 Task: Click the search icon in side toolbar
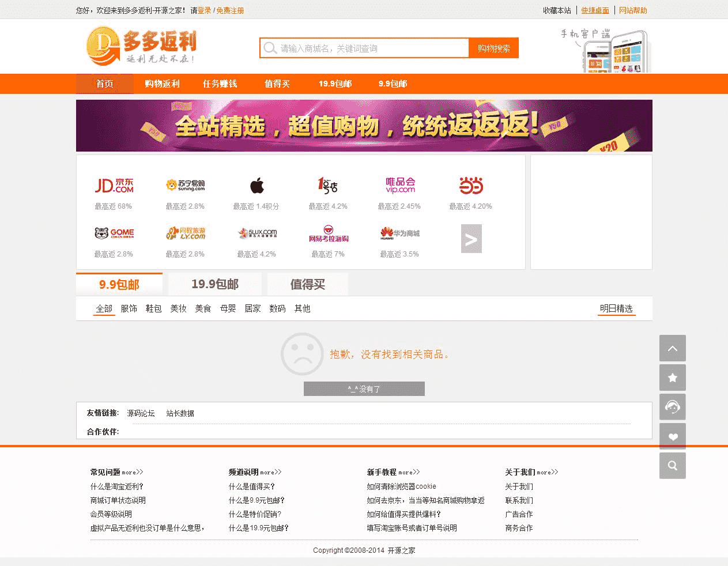tap(673, 466)
